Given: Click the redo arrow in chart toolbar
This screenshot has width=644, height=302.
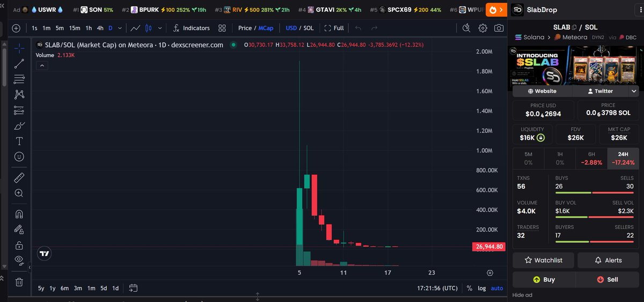Looking at the screenshot, I should 375,28.
